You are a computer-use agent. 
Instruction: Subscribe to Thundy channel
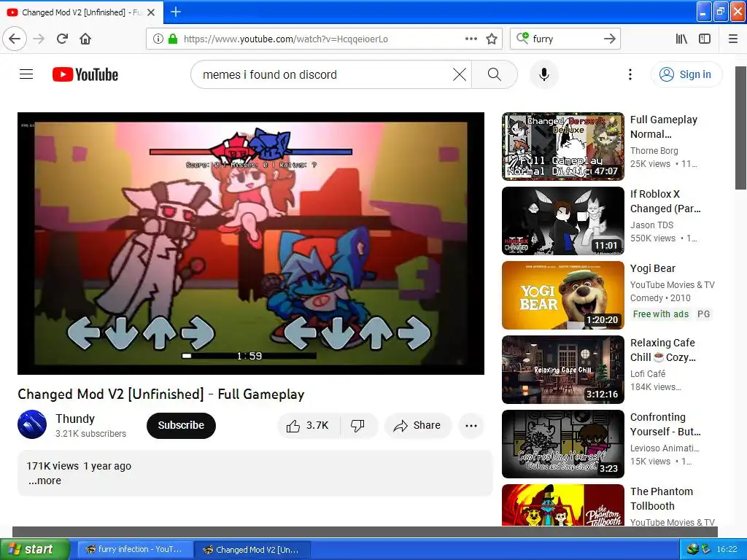(181, 425)
